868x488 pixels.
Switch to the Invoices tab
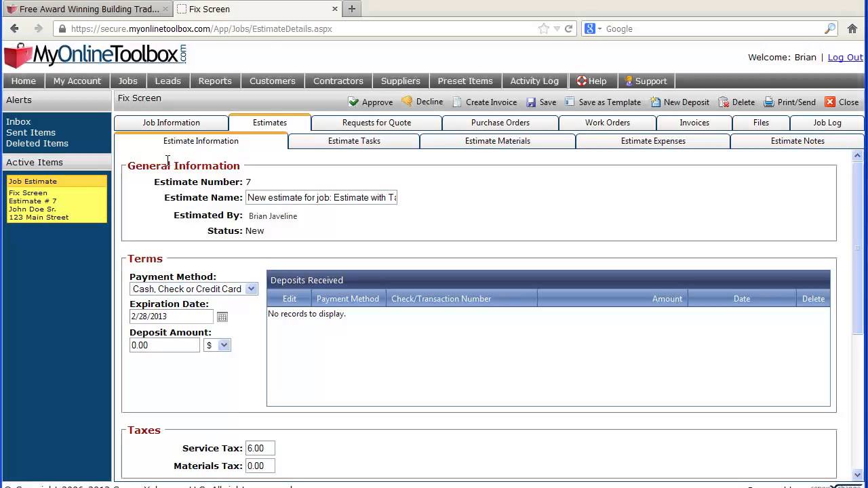click(x=694, y=123)
